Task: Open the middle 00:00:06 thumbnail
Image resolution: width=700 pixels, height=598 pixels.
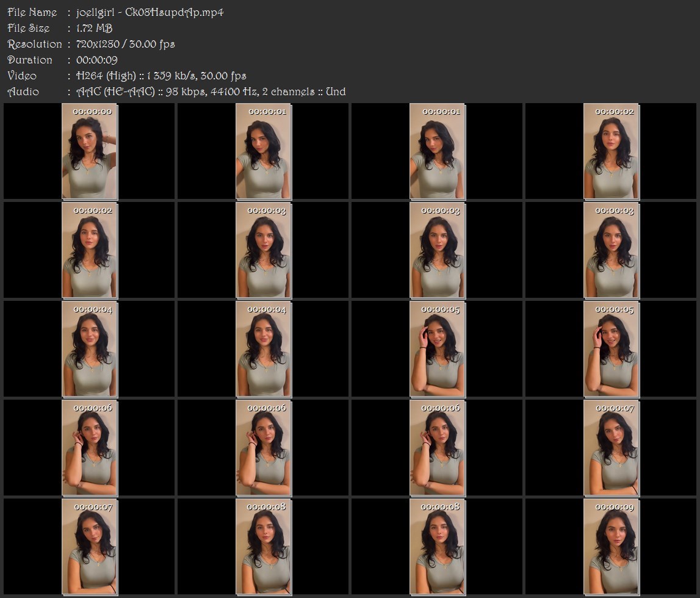Action: coord(264,448)
